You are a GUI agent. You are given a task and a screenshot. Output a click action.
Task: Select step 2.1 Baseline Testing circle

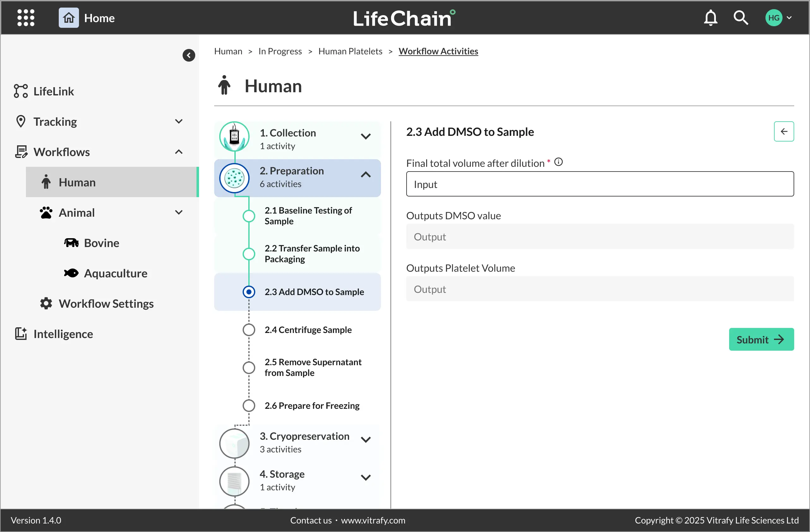coord(249,216)
